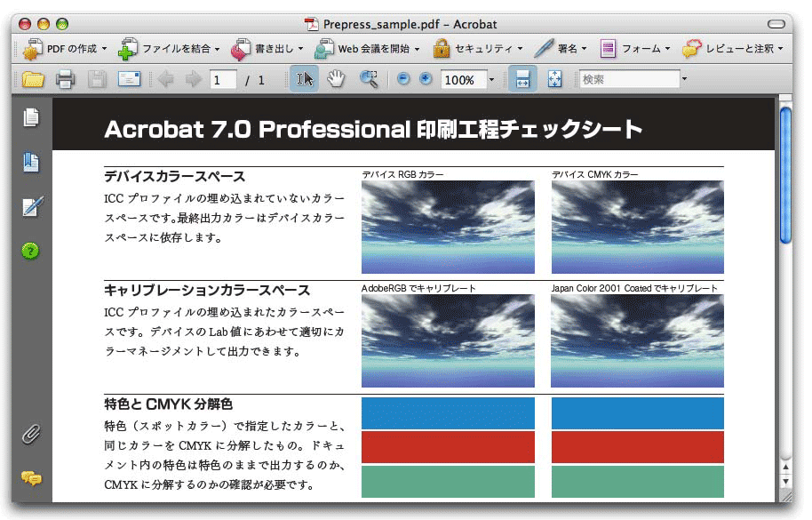Image resolution: width=812 pixels, height=520 pixels.
Task: Click the デバイス CMYK カラー sky image
Action: (x=638, y=227)
